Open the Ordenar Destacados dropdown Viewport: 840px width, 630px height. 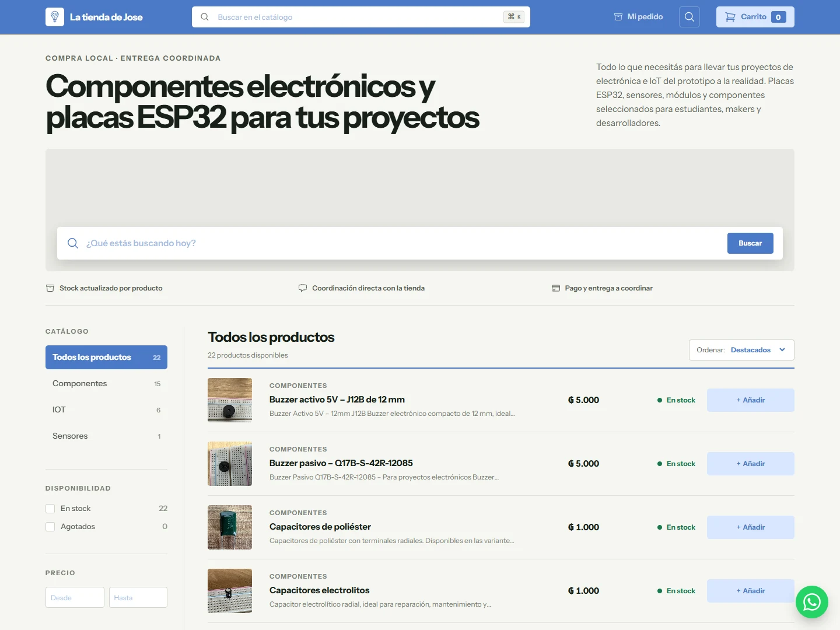tap(741, 350)
